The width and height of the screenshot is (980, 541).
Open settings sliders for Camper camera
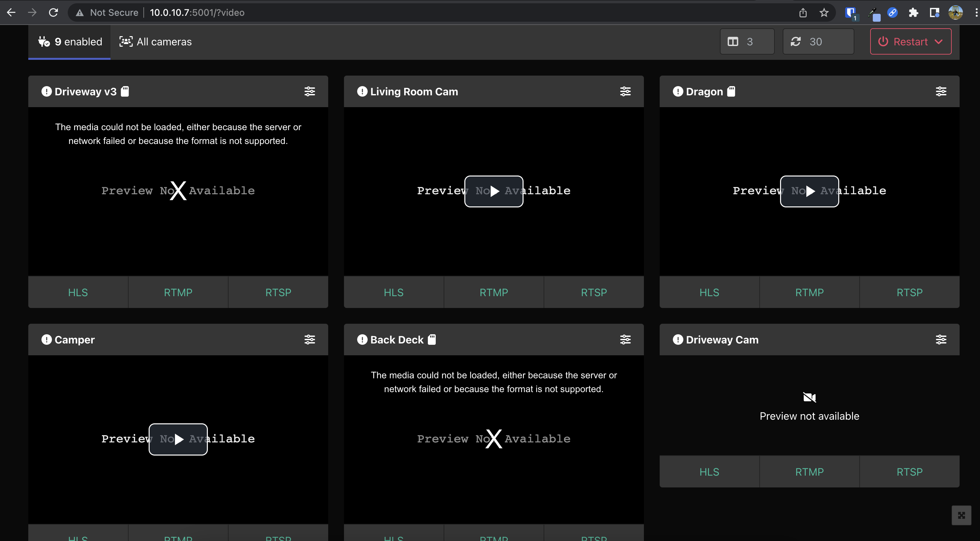pyautogui.click(x=310, y=340)
